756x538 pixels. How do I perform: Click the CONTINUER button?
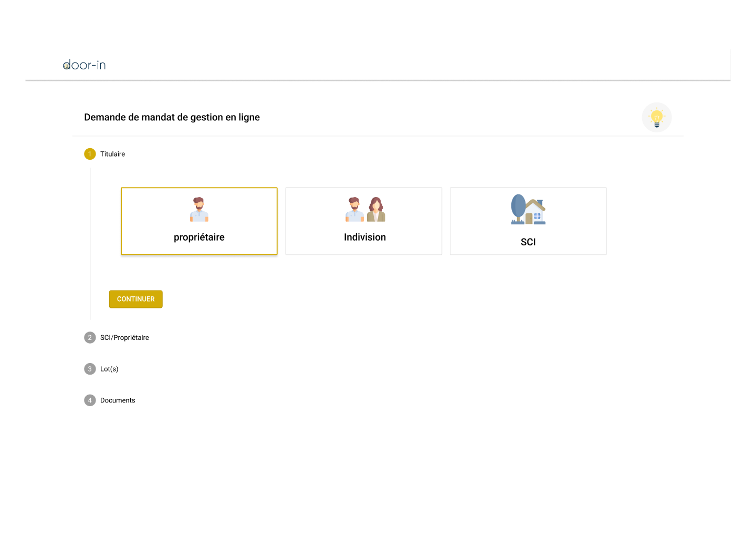tap(135, 299)
